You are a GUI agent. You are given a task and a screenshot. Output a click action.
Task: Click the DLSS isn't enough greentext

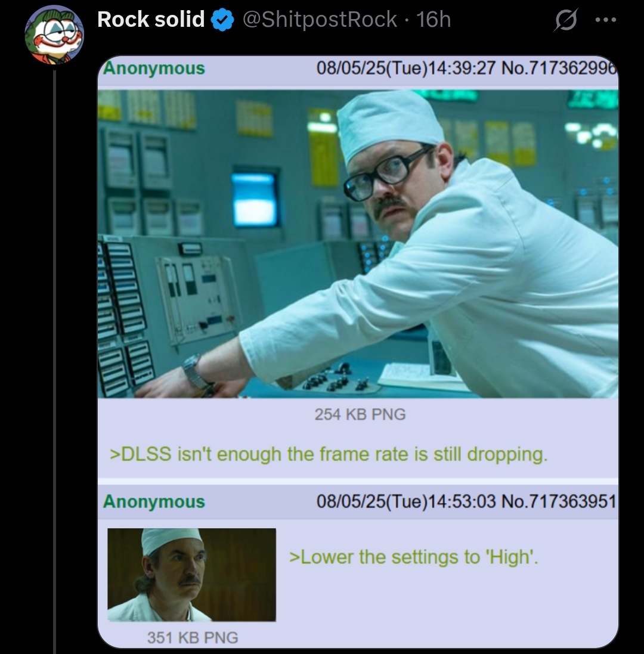(x=328, y=454)
